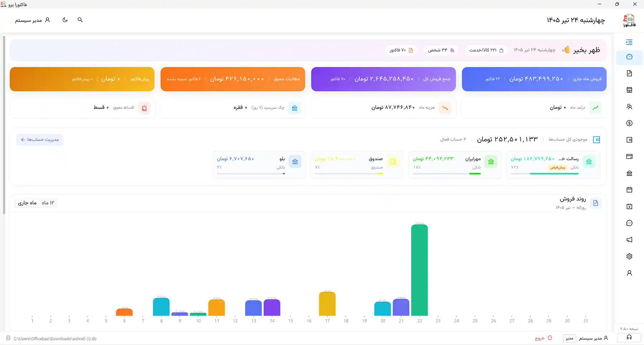Click the اقساط معوق alarm icon
Screen dimensions: 644x345
click(144, 107)
